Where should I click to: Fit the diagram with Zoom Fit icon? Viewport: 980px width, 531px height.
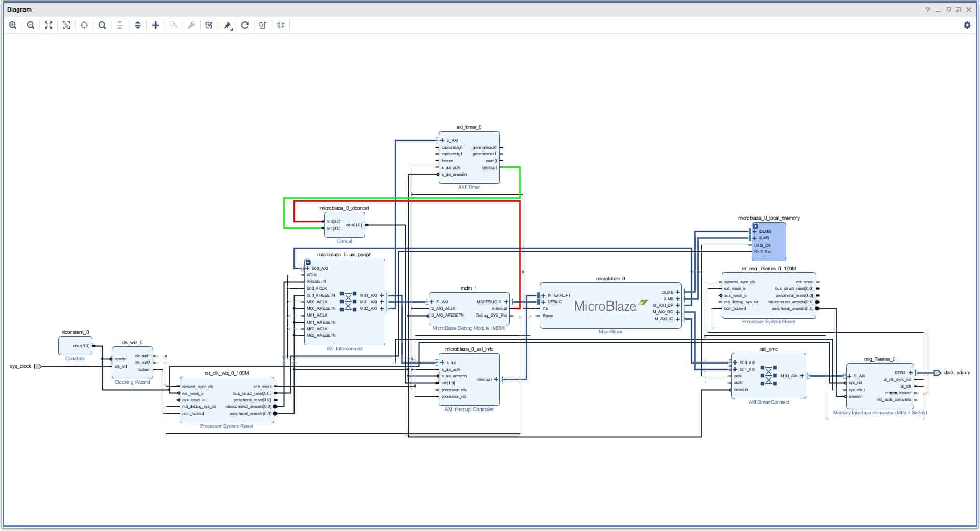(x=48, y=25)
